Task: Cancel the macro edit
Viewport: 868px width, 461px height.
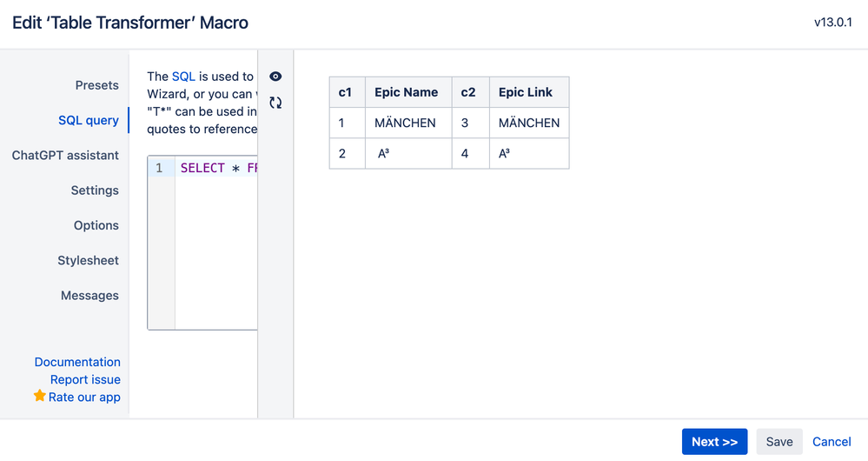Action: pos(832,442)
